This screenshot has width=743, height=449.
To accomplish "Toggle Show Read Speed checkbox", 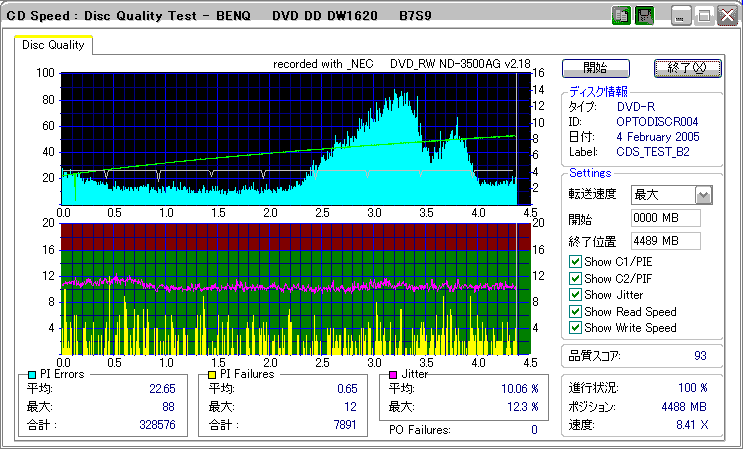I will pyautogui.click(x=575, y=311).
